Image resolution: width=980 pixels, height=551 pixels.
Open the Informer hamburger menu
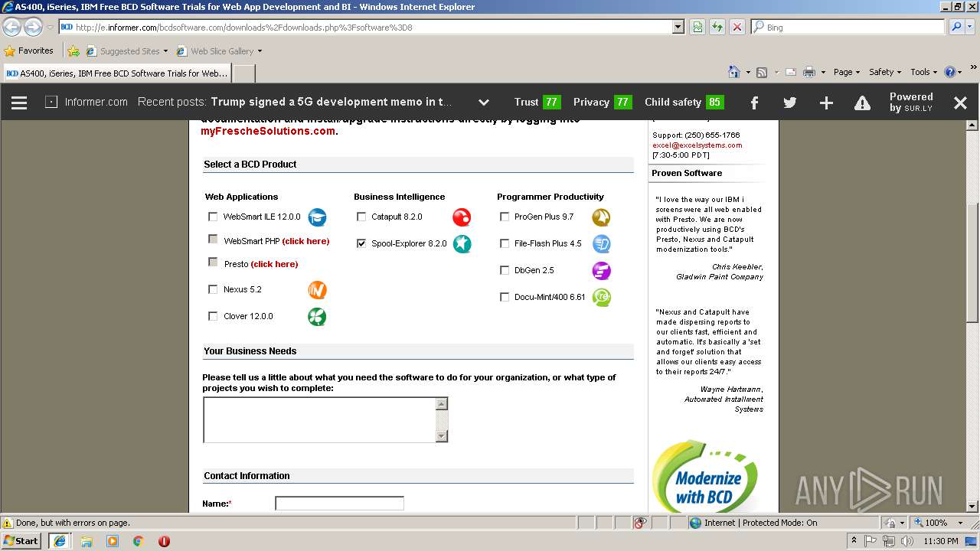pyautogui.click(x=19, y=103)
